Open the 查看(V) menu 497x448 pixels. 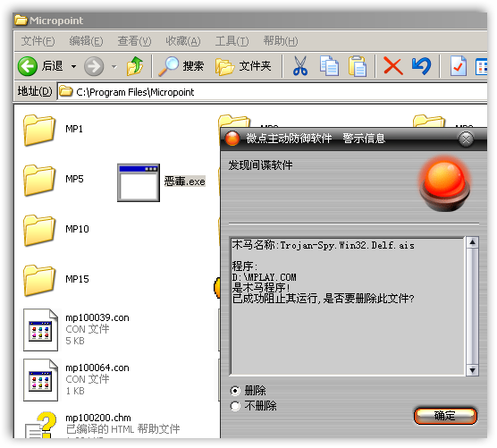[x=134, y=41]
